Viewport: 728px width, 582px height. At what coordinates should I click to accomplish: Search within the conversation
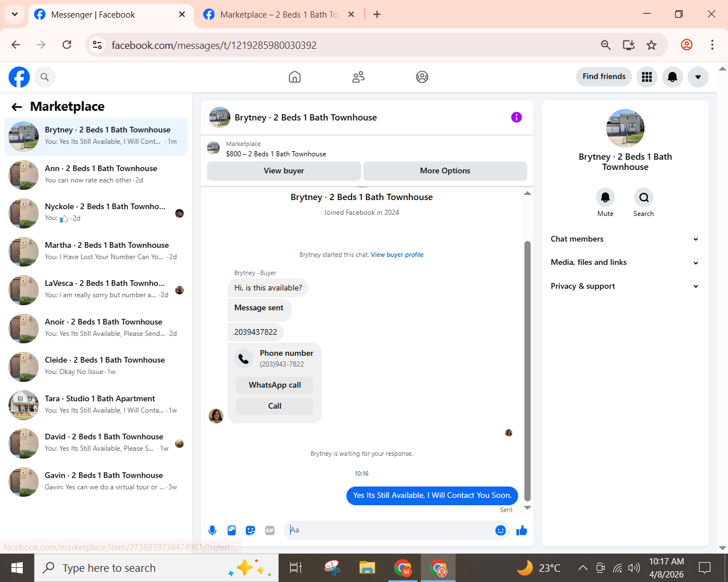644,197
